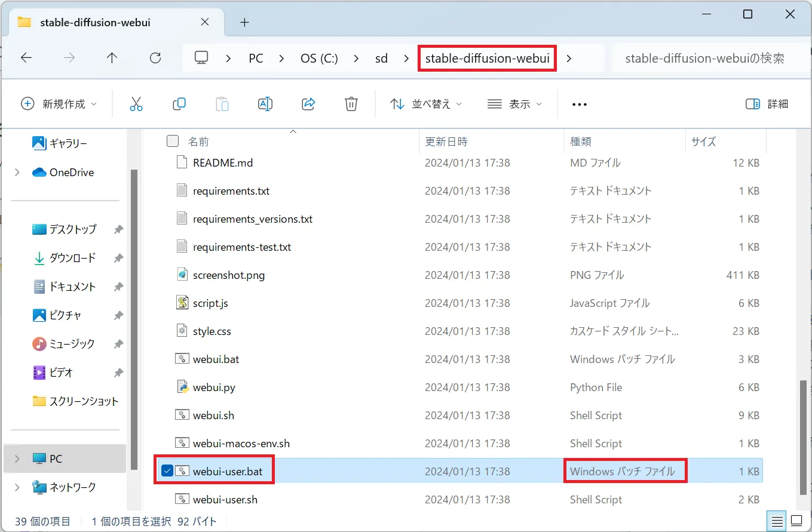Close the stable-diffusion-webui tab
Screen dimensions: 812x532
coord(204,22)
